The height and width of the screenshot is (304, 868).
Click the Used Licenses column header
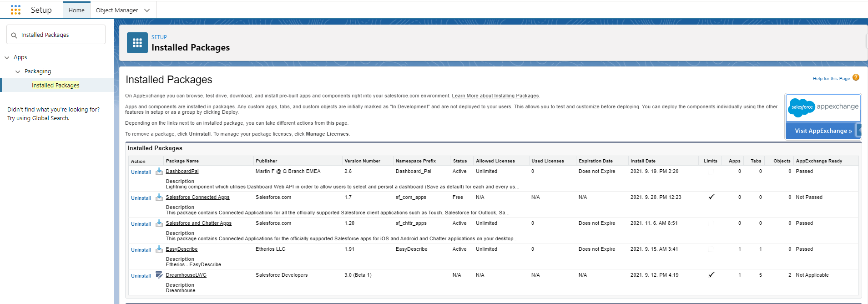(x=547, y=161)
